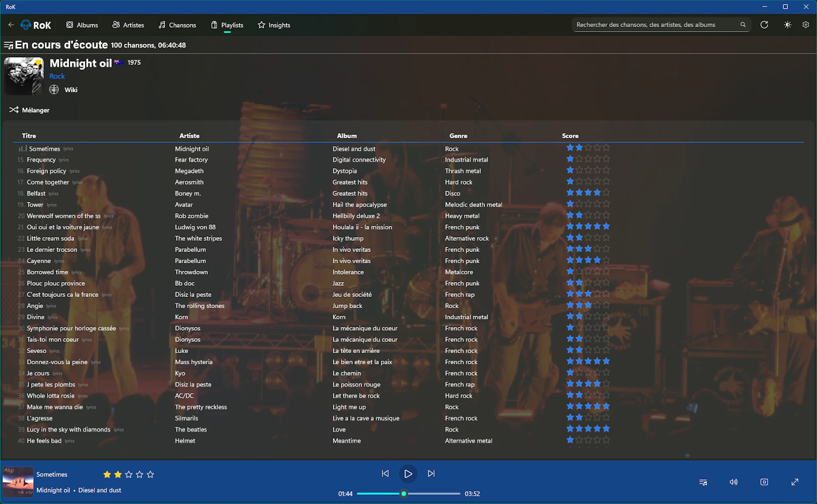This screenshot has height=504, width=817.
Task: Click genre Disco for Belfast
Action: click(453, 193)
